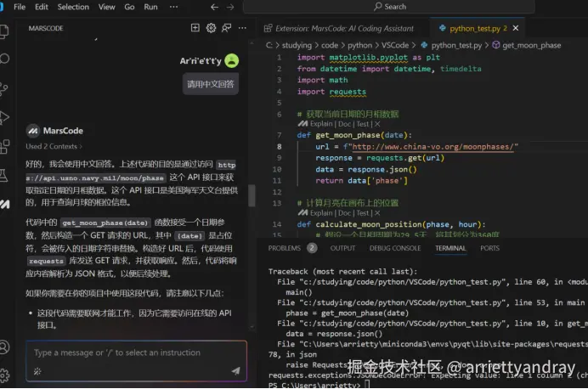
Task: Open MarsCode panel more actions ellipsis
Action: coord(242,28)
